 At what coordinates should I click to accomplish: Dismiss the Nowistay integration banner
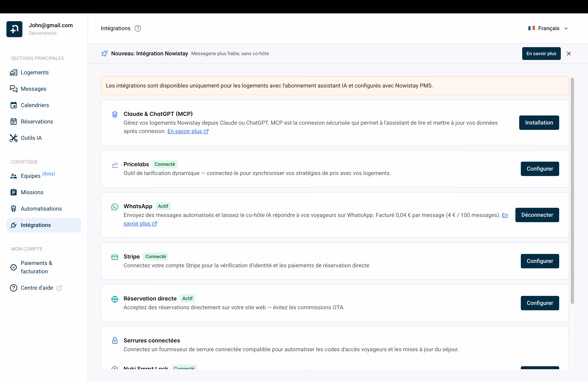click(x=569, y=54)
